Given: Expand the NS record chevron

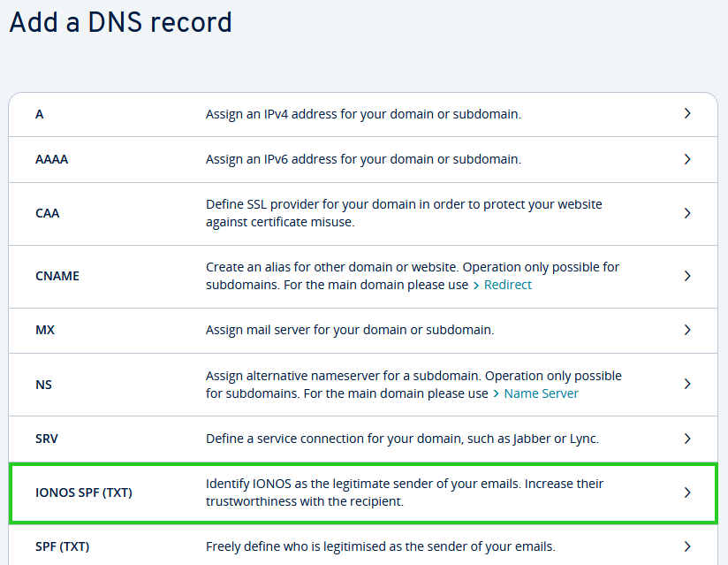Looking at the screenshot, I should pos(687,384).
